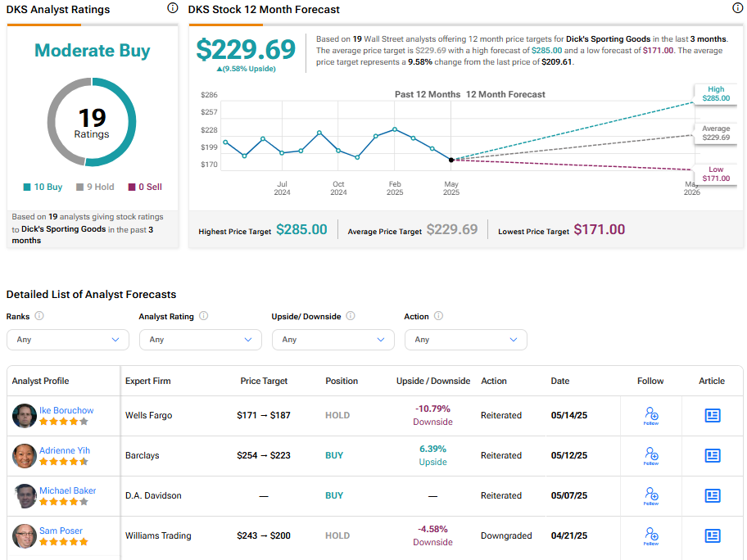The width and height of the screenshot is (747, 560).
Task: Open Sam Poser's analyst profile link
Action: coord(61,530)
